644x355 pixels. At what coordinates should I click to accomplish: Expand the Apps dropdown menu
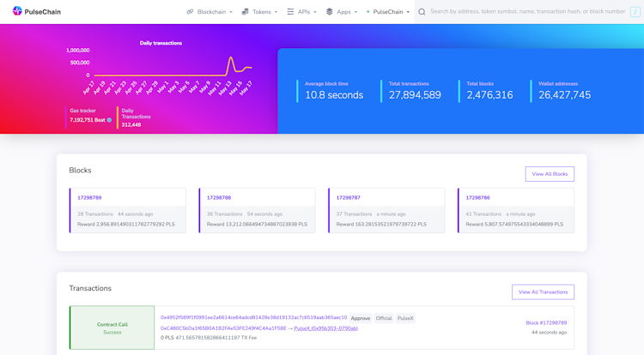(x=342, y=12)
